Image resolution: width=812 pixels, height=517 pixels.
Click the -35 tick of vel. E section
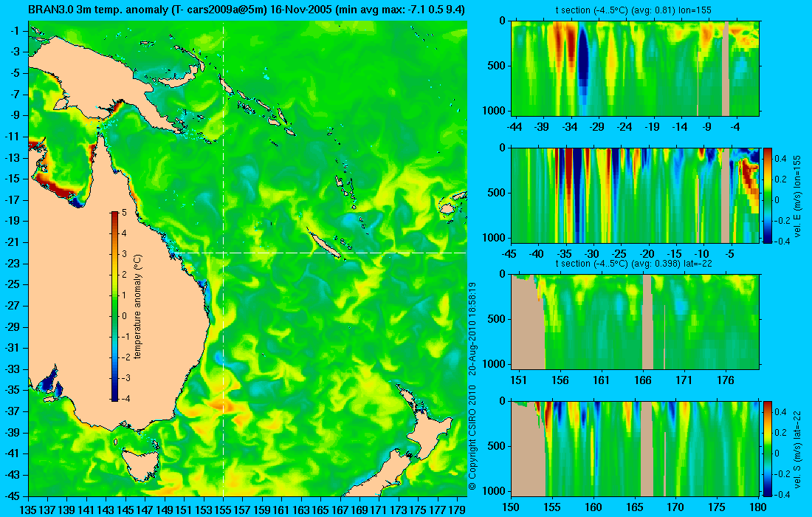(564, 253)
